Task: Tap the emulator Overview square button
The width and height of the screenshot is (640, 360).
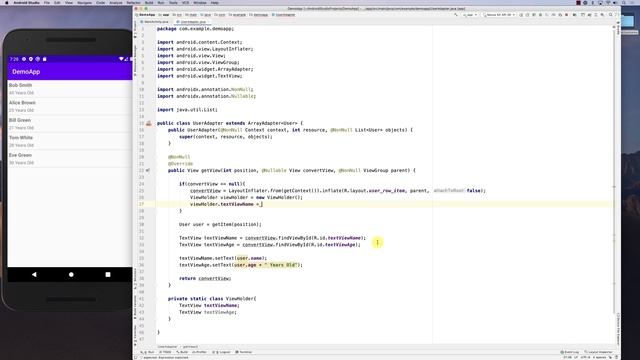Action: pos(108,275)
